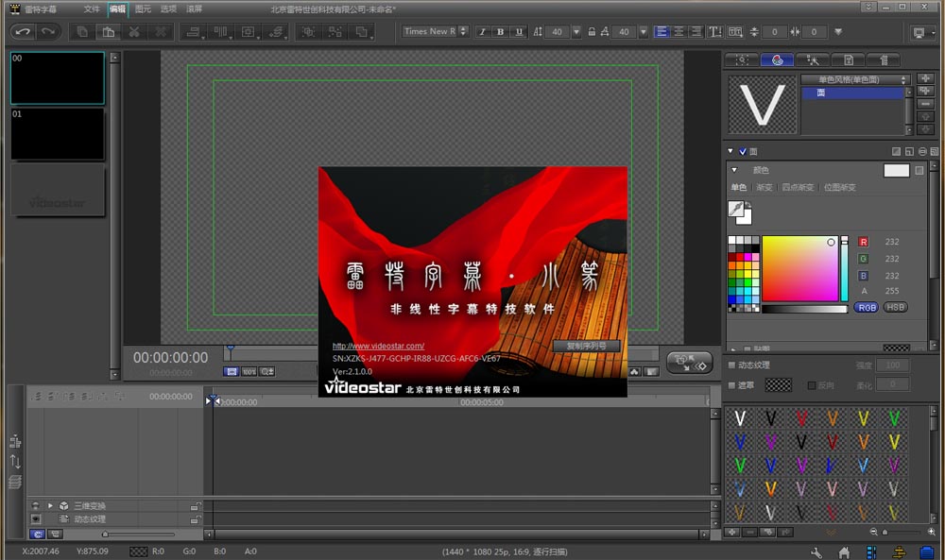Toggle the 面 (face) checkbox

[743, 152]
